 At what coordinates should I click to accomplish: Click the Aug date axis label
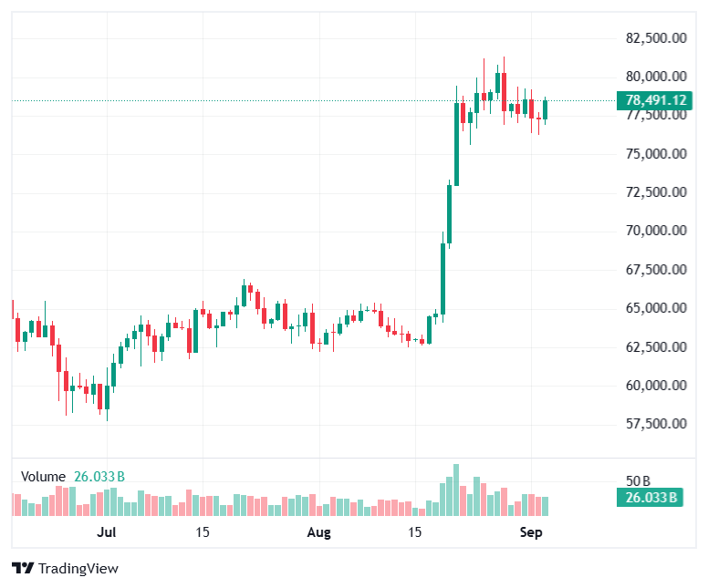318,532
